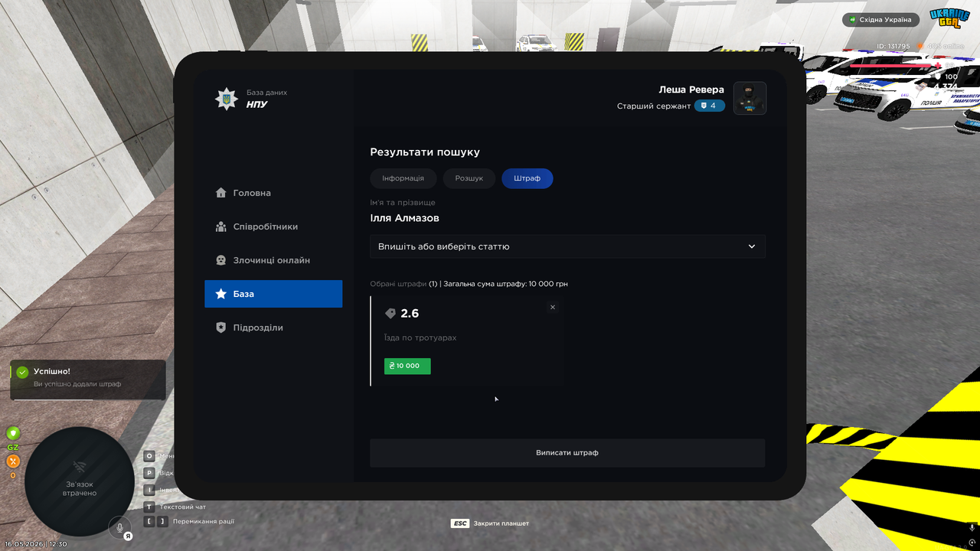Viewport: 980px width, 551px height.
Task: Open Злочинці онлайн in the sidebar
Action: [273, 260]
